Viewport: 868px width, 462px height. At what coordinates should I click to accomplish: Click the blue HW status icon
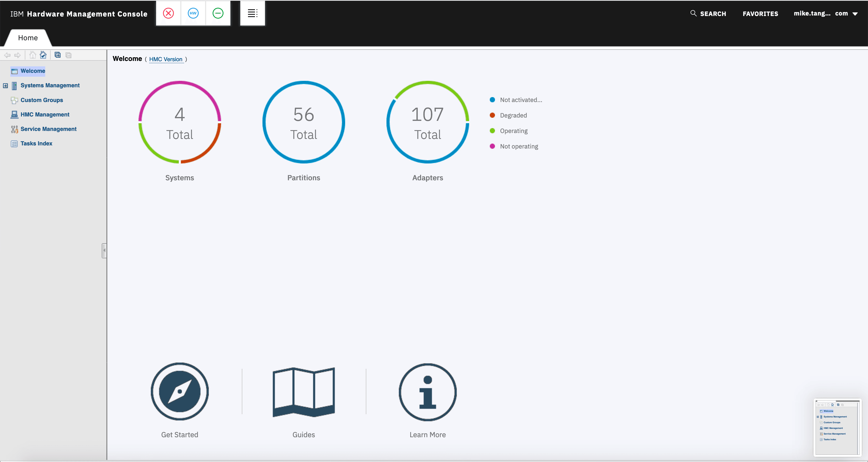193,13
